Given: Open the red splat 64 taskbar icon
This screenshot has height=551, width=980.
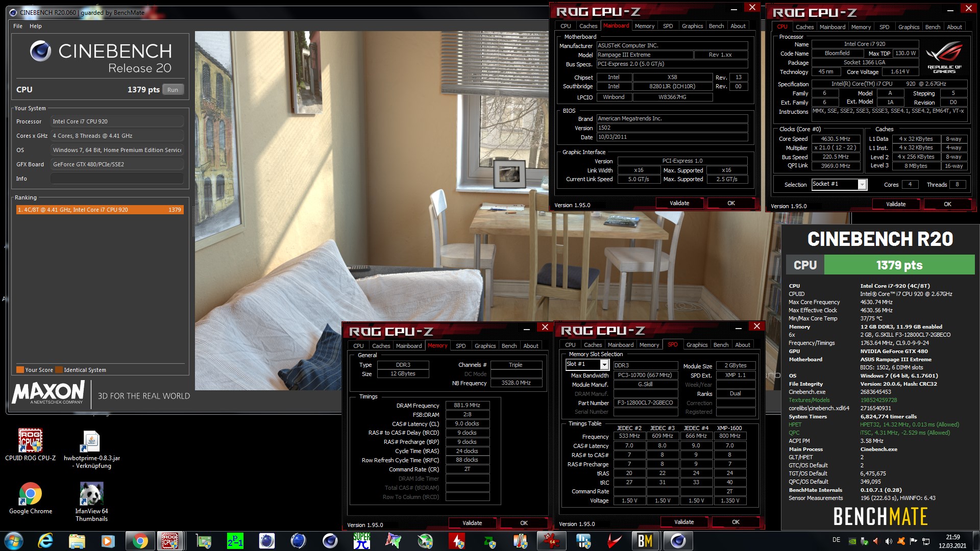Looking at the screenshot, I should pyautogui.click(x=552, y=541).
